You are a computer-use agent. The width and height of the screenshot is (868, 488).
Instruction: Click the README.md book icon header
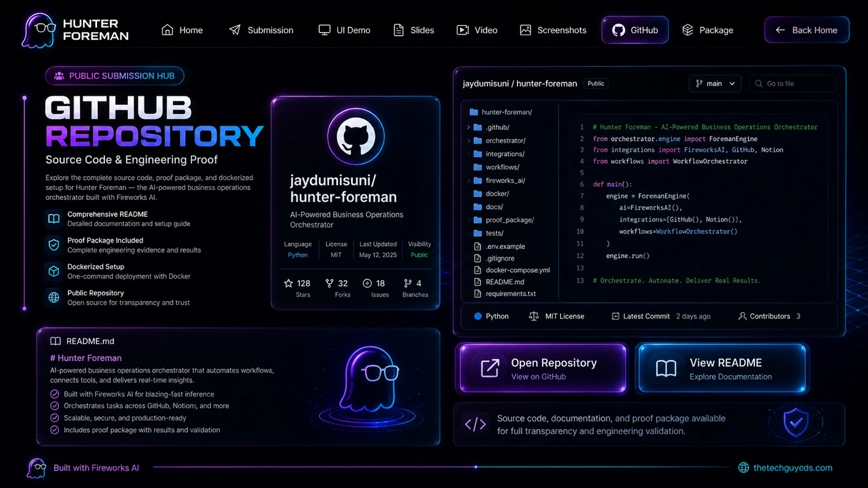55,341
